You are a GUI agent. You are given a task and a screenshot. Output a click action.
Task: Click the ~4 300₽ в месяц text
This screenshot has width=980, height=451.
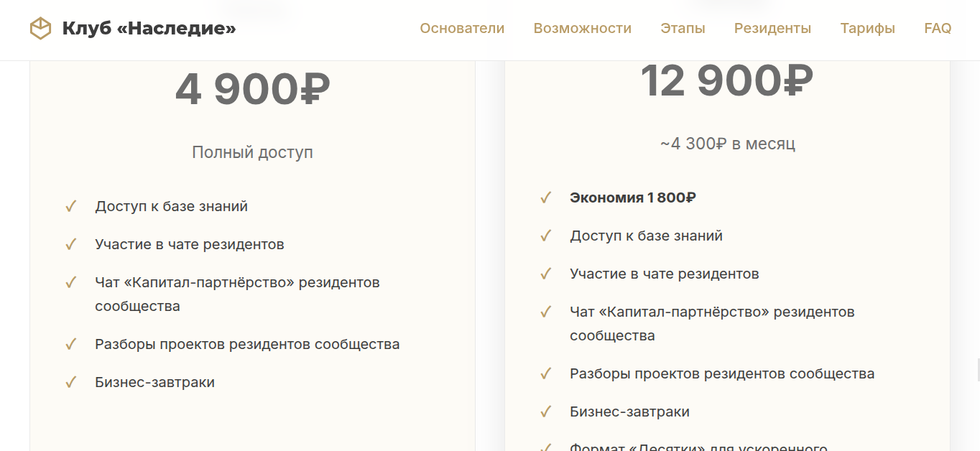(x=727, y=144)
